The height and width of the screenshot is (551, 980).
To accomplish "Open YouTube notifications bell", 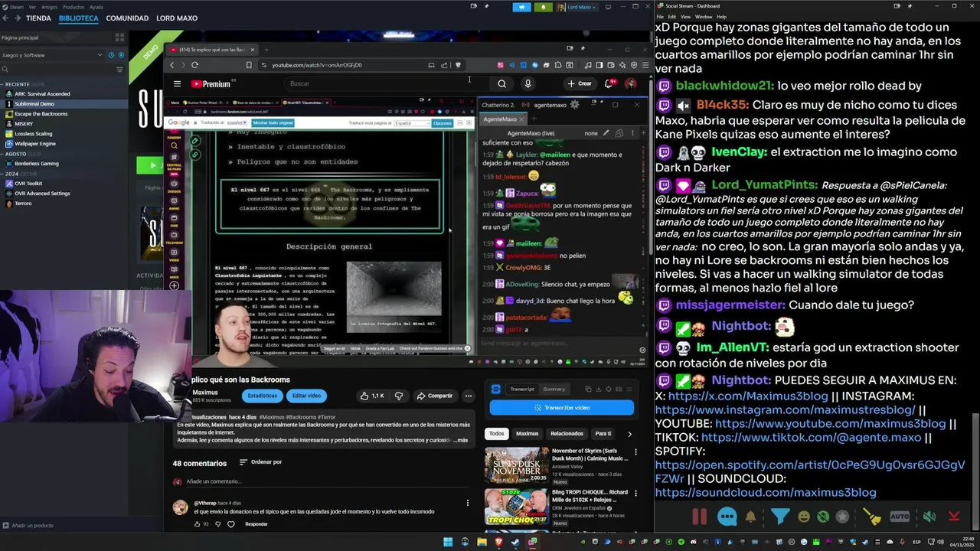I will 609,83.
